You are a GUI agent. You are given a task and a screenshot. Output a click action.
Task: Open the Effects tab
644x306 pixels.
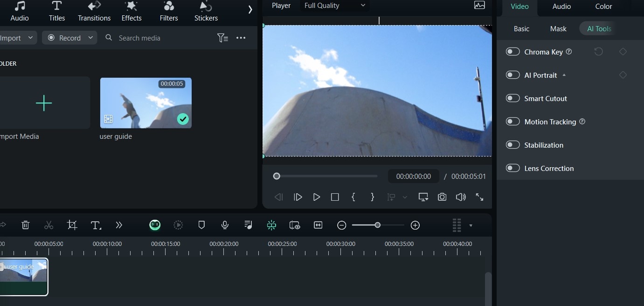[132, 12]
